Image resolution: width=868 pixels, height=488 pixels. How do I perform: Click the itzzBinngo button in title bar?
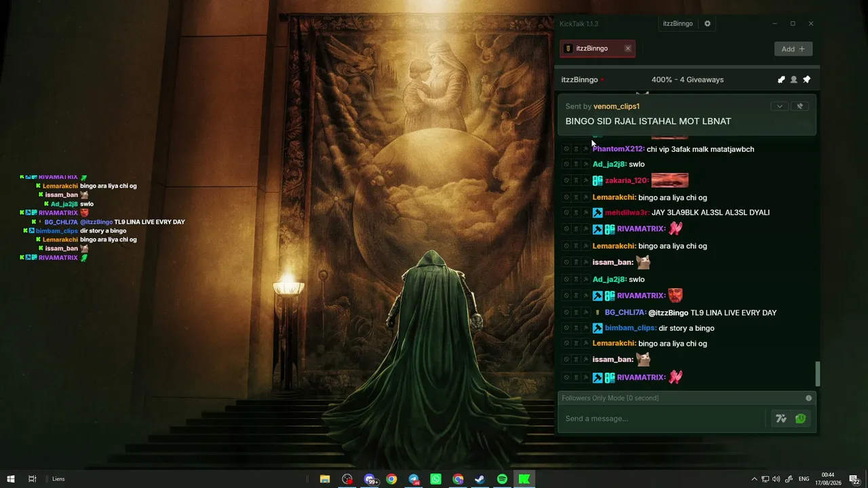click(677, 24)
